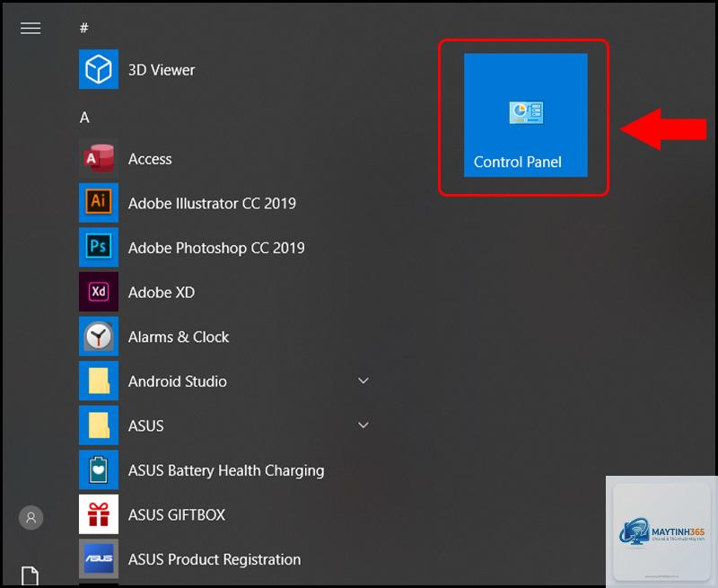Open Adobe Illustrator CC 2019 icon
This screenshot has width=718, height=588.
point(99,203)
